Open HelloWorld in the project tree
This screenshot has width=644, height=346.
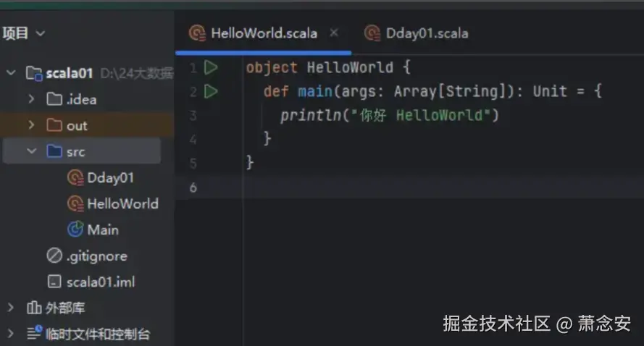(123, 203)
